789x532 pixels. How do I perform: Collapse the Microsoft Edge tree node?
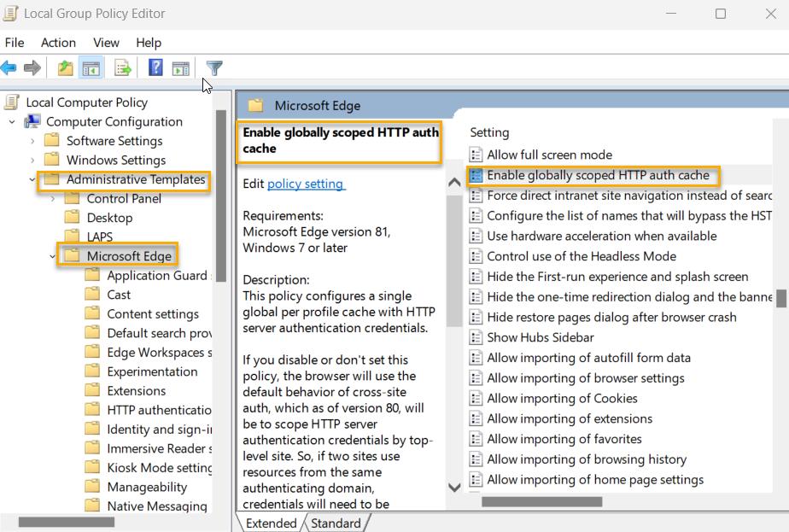click(51, 255)
